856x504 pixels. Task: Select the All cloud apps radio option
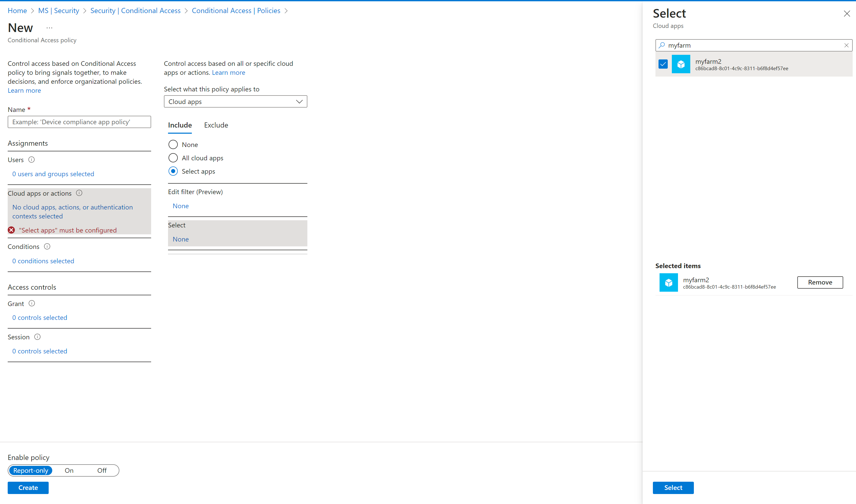click(173, 158)
